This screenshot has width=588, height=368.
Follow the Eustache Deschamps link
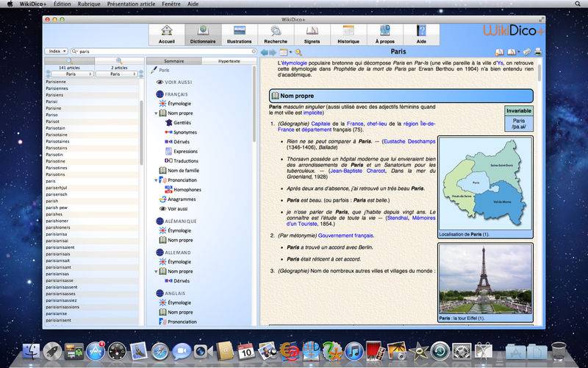[x=409, y=141]
